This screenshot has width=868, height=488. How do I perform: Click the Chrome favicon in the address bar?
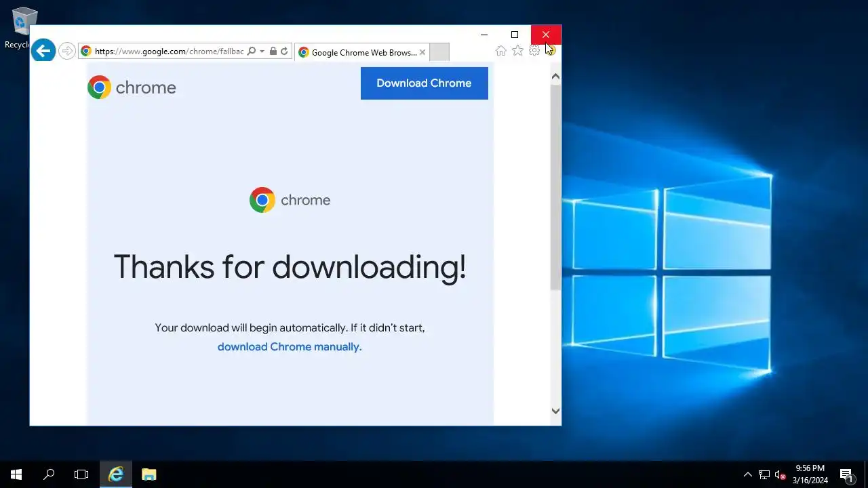86,52
